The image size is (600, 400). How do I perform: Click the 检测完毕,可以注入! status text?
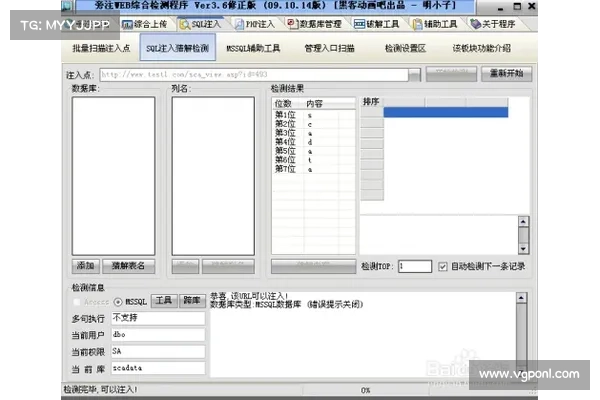coord(101,390)
